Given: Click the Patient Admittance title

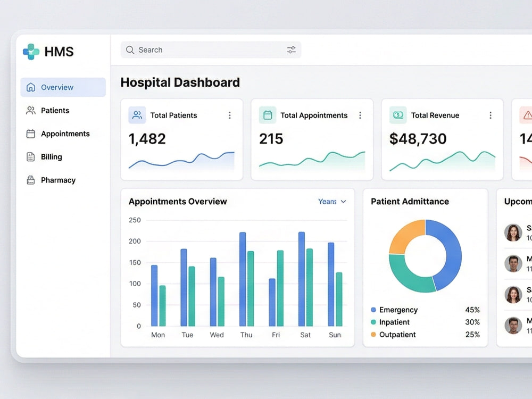Looking at the screenshot, I should click(x=410, y=202).
